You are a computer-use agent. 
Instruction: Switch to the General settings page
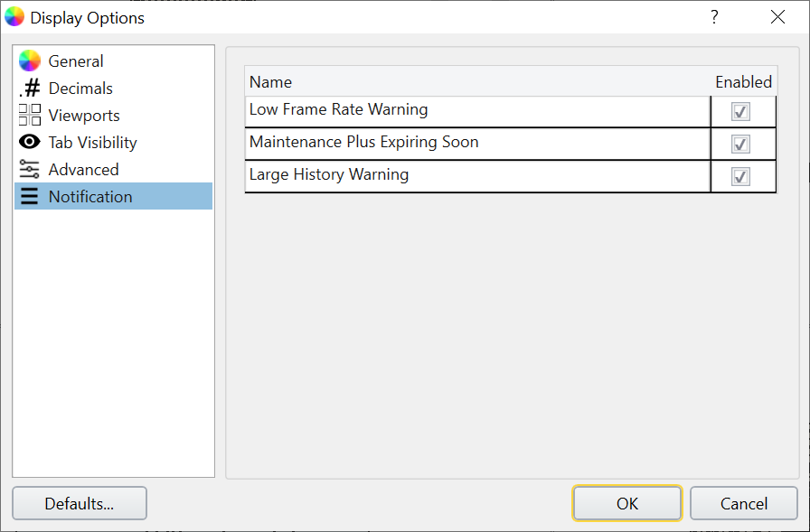click(76, 61)
